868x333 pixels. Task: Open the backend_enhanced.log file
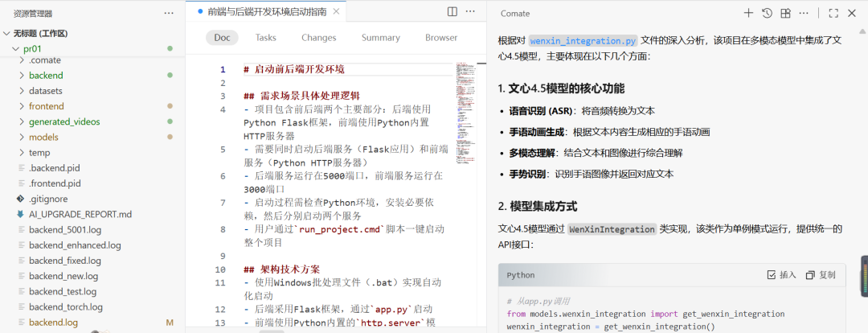point(75,245)
